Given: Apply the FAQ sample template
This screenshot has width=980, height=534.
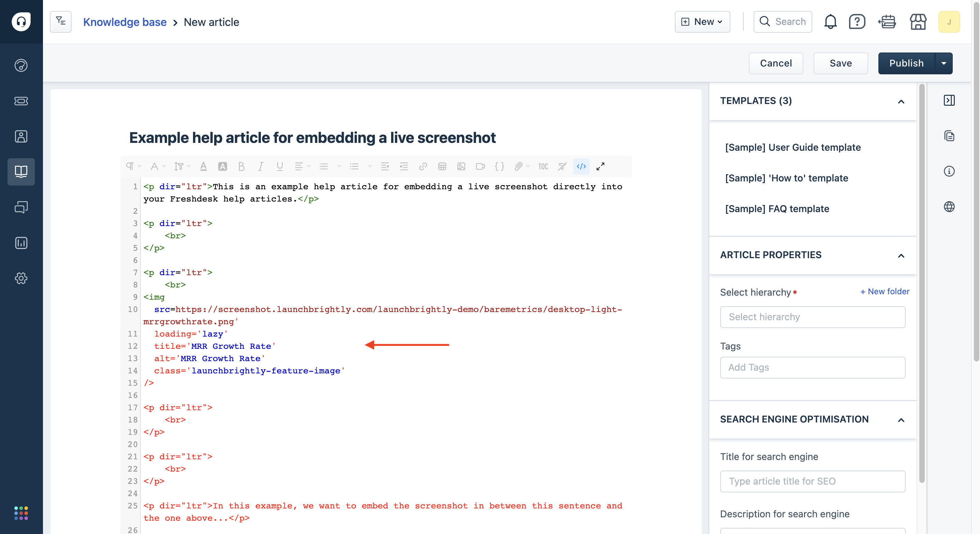Looking at the screenshot, I should coord(777,209).
